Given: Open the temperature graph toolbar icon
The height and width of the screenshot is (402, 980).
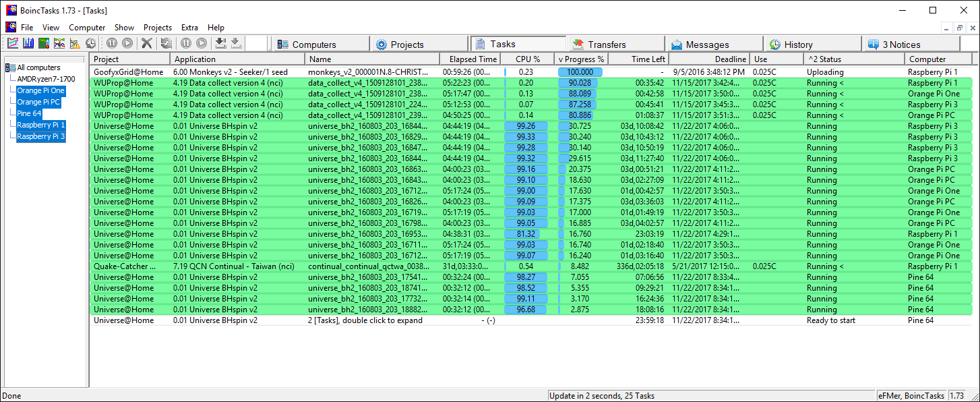Looking at the screenshot, I should 44,43.
